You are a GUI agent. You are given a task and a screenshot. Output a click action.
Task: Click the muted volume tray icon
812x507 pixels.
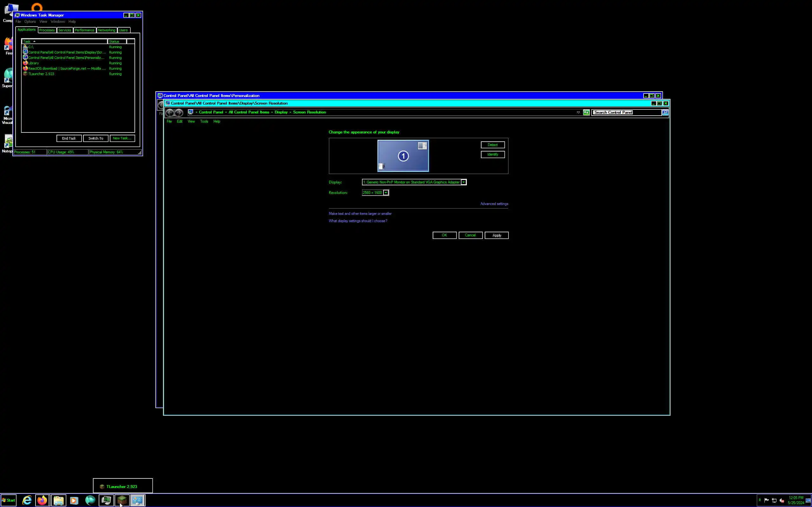click(x=782, y=500)
